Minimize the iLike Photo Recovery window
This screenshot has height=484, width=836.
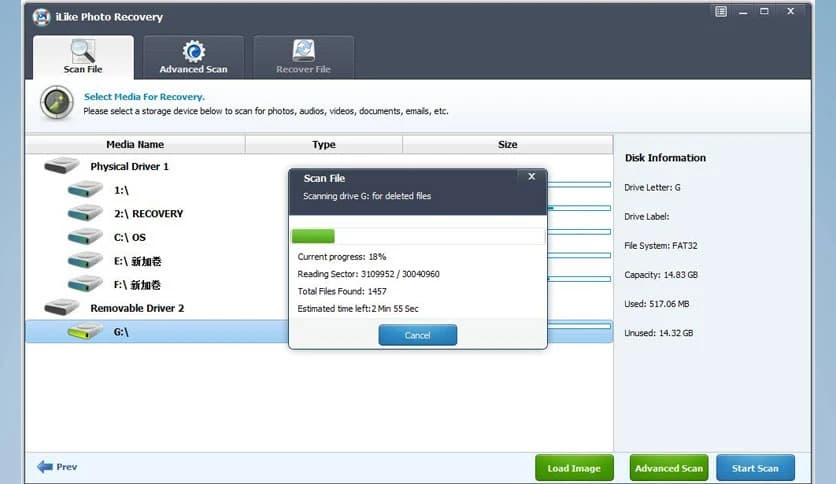[x=743, y=12]
